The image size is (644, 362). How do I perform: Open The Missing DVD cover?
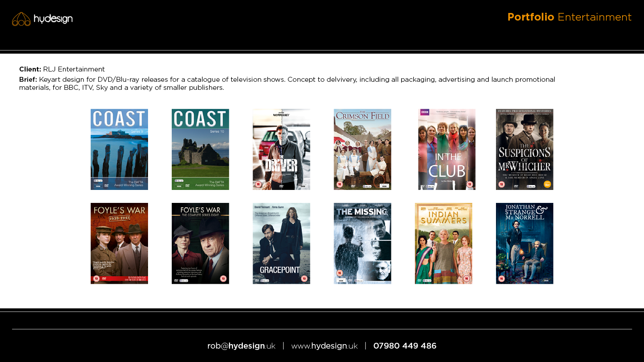(362, 243)
